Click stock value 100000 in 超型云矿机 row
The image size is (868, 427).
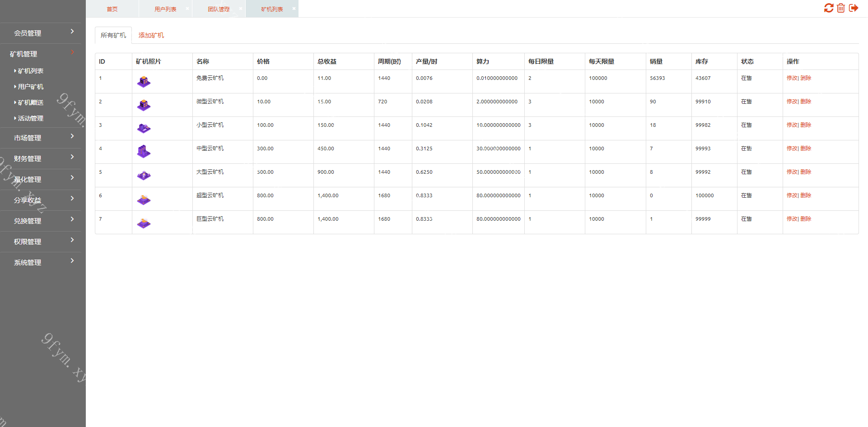[x=705, y=195]
